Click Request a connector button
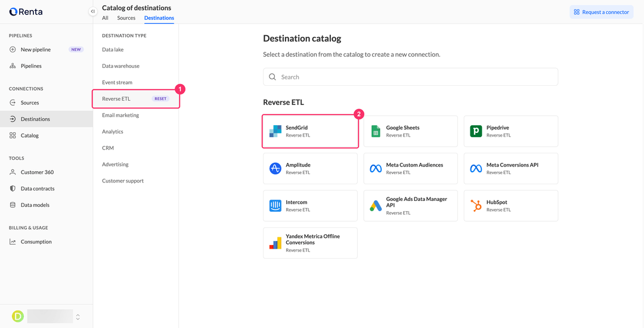This screenshot has width=644, height=328. click(x=601, y=12)
